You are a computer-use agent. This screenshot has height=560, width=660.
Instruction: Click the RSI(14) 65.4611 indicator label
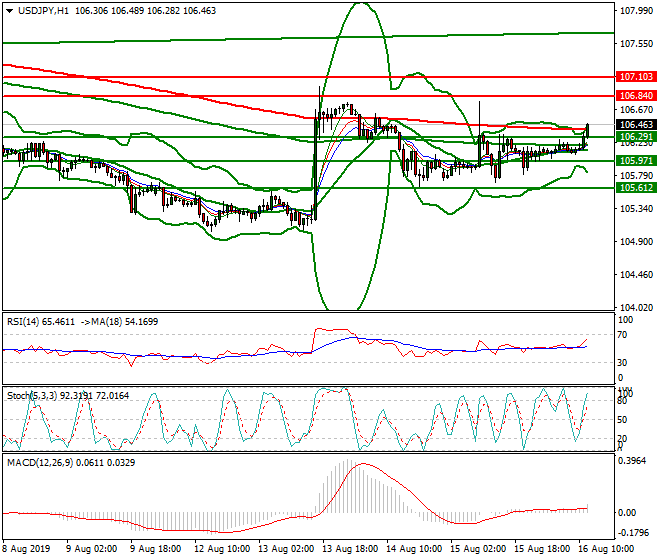pos(41,322)
